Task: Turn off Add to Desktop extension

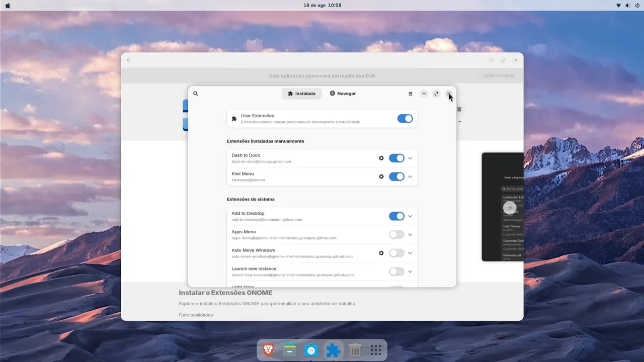Action: [396, 216]
